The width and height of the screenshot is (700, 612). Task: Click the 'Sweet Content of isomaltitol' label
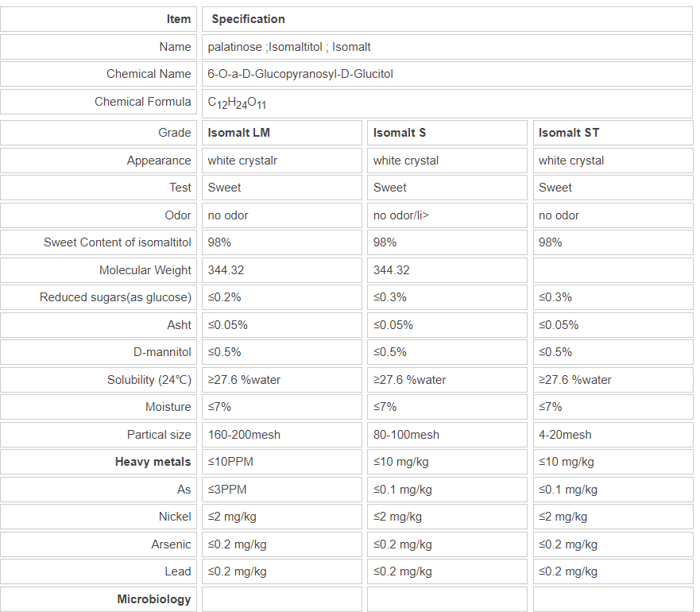click(117, 242)
